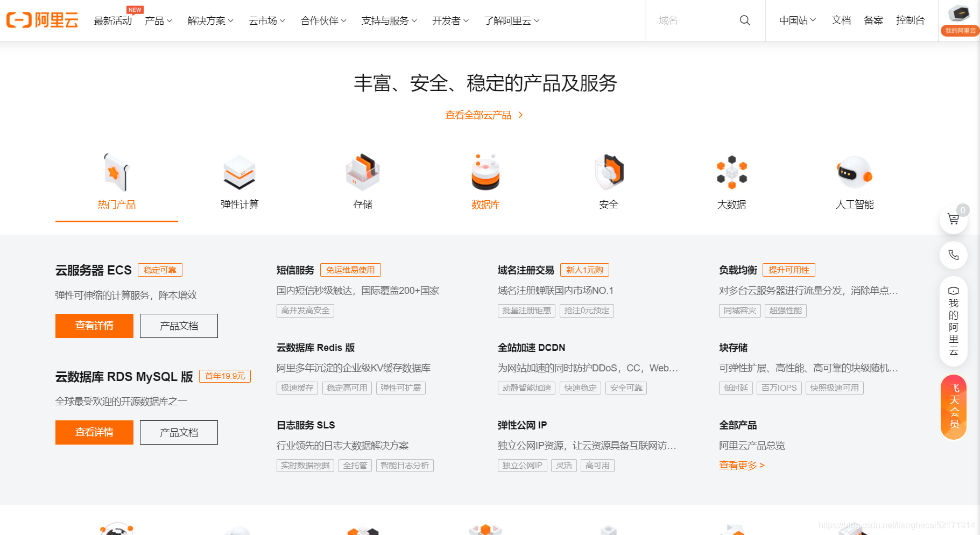The height and width of the screenshot is (535, 980).
Task: Click 查看详情 button for RDS MySQL
Action: point(94,432)
